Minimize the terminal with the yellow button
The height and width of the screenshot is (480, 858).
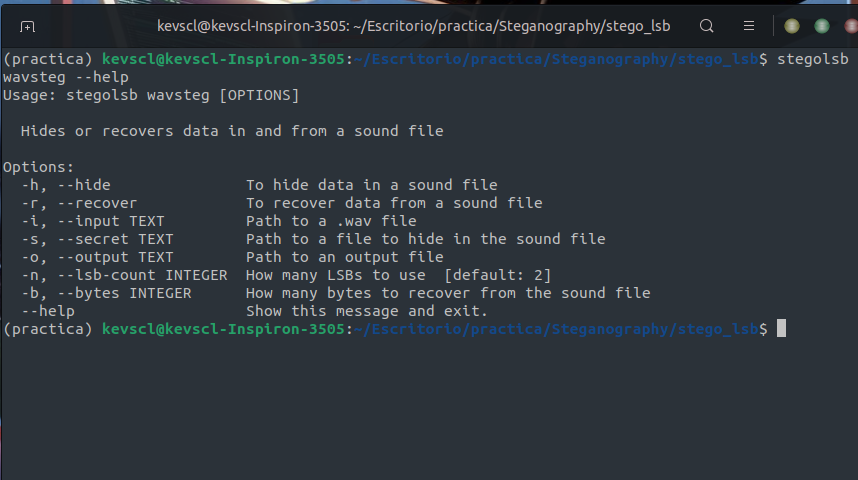791,26
